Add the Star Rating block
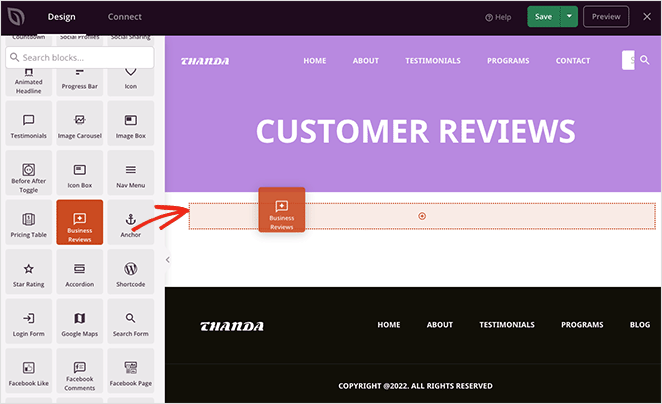This screenshot has height=404, width=662. tap(28, 275)
